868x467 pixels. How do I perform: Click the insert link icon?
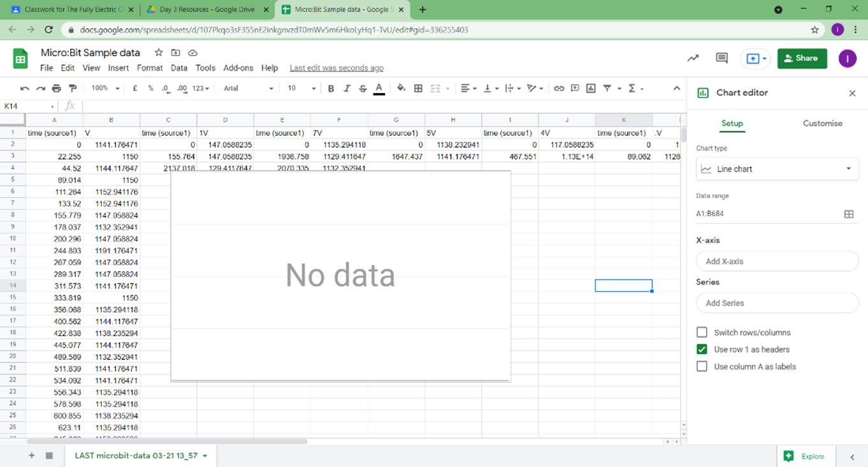pyautogui.click(x=559, y=89)
